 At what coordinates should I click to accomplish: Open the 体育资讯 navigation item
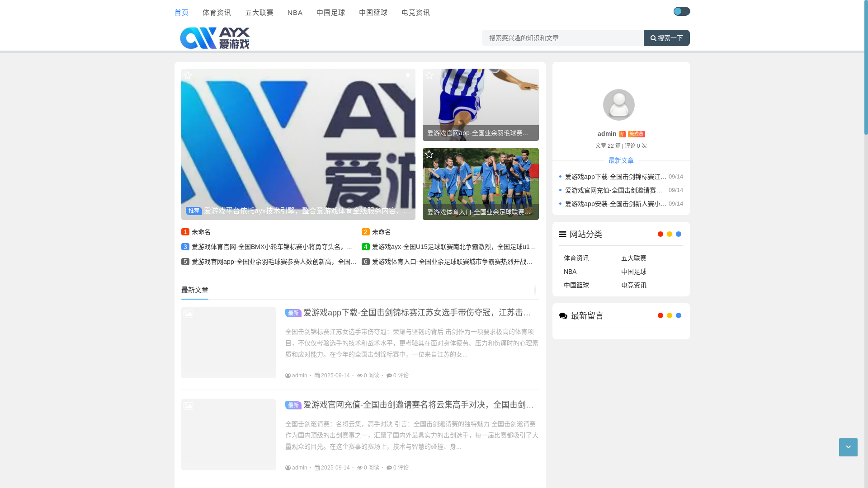(217, 13)
